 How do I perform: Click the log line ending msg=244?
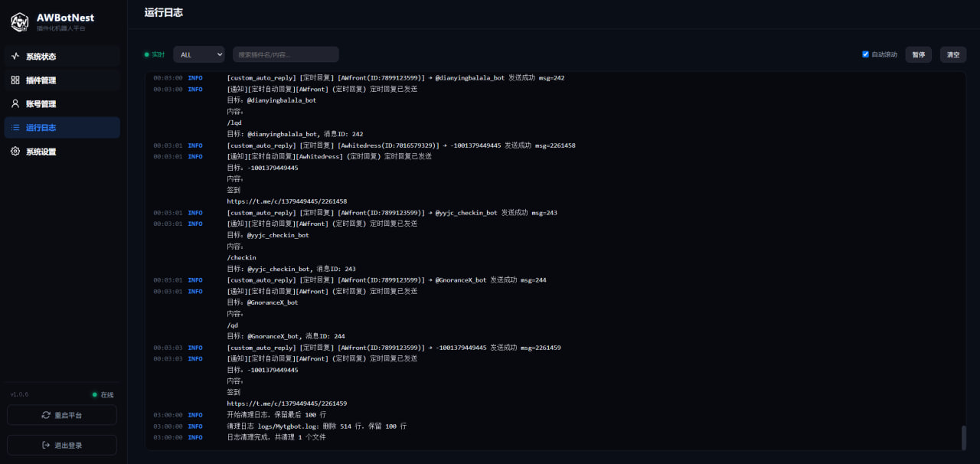point(387,279)
